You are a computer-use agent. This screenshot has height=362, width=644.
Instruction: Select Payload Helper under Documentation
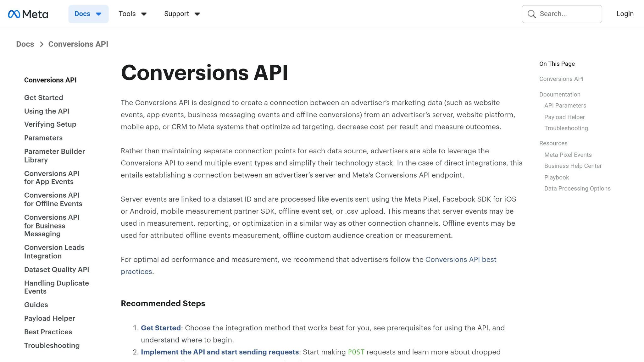[564, 117]
